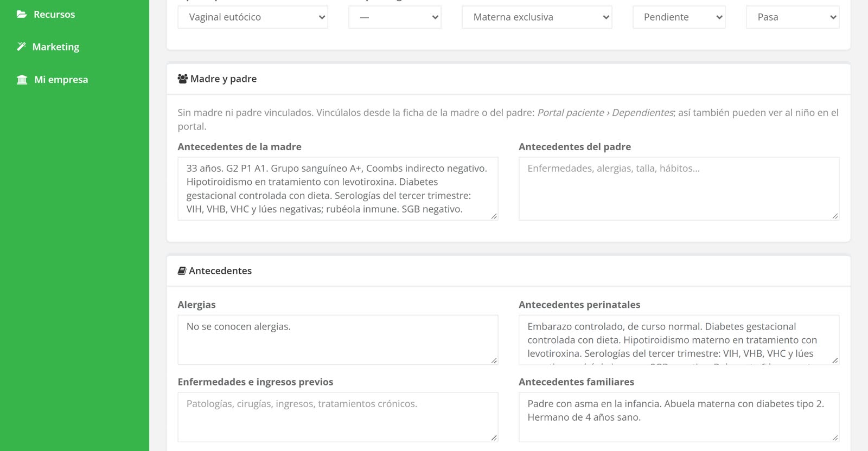Open the Vaginal eutócico dropdown

click(x=253, y=17)
